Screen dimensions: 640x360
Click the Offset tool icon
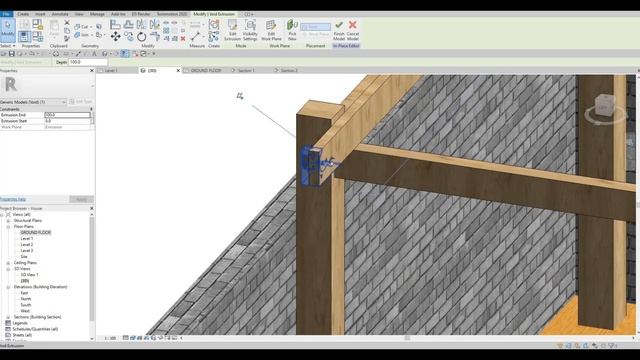129,24
